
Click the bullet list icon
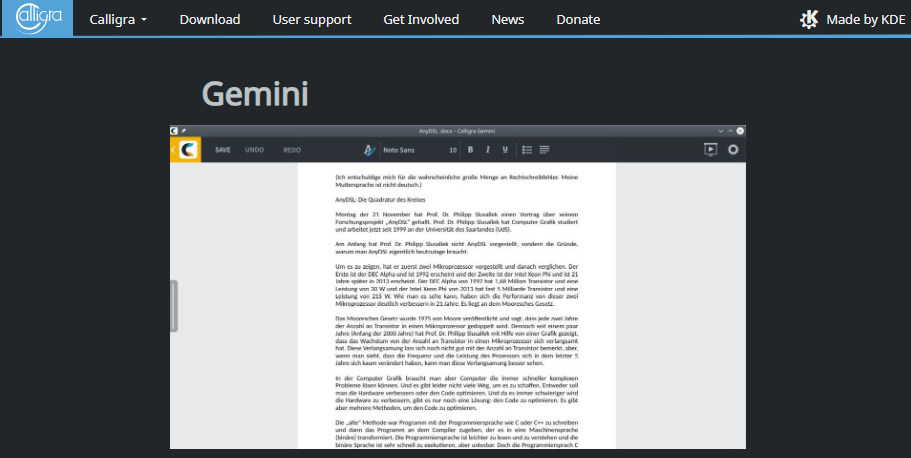[527, 150]
